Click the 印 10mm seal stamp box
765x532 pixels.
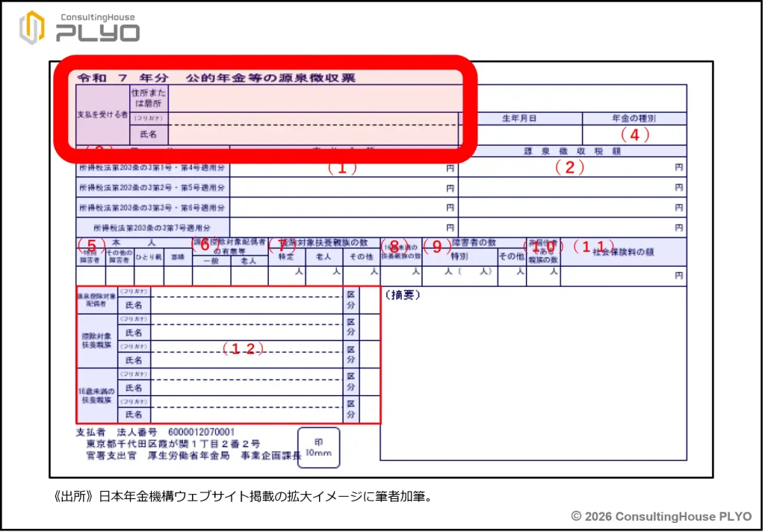[318, 448]
